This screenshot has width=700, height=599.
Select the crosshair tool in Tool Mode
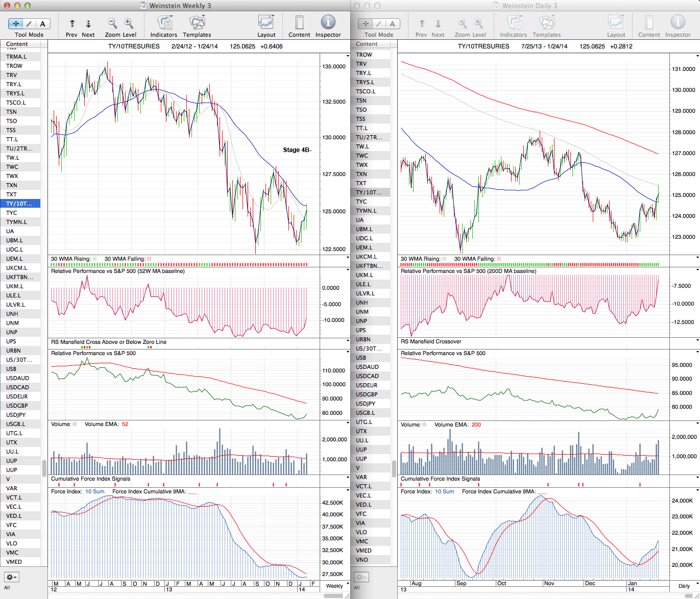coord(16,23)
